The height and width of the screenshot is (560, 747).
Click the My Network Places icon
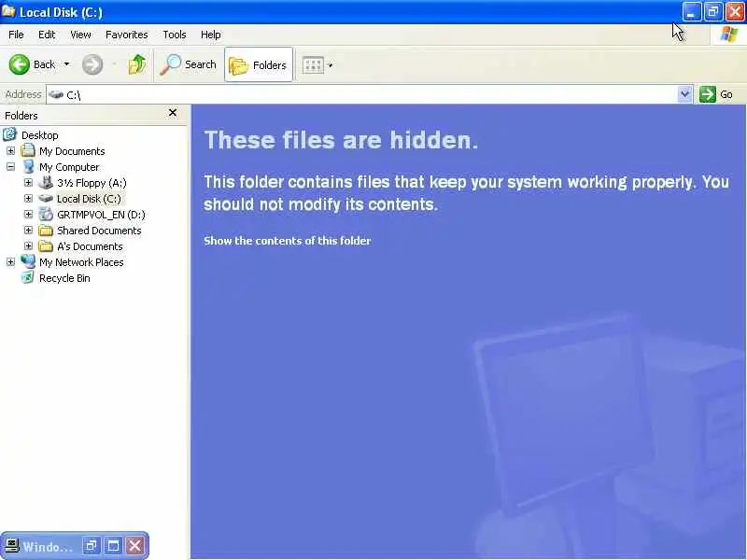(28, 261)
